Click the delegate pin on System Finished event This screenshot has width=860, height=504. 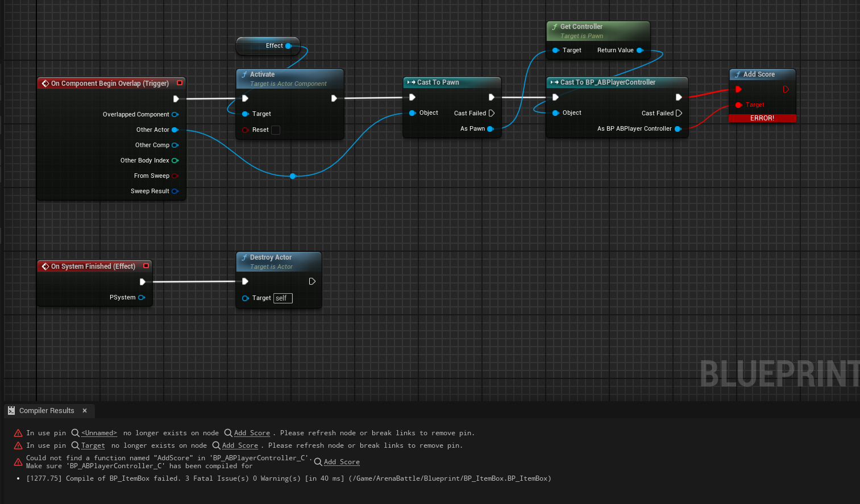pyautogui.click(x=146, y=266)
